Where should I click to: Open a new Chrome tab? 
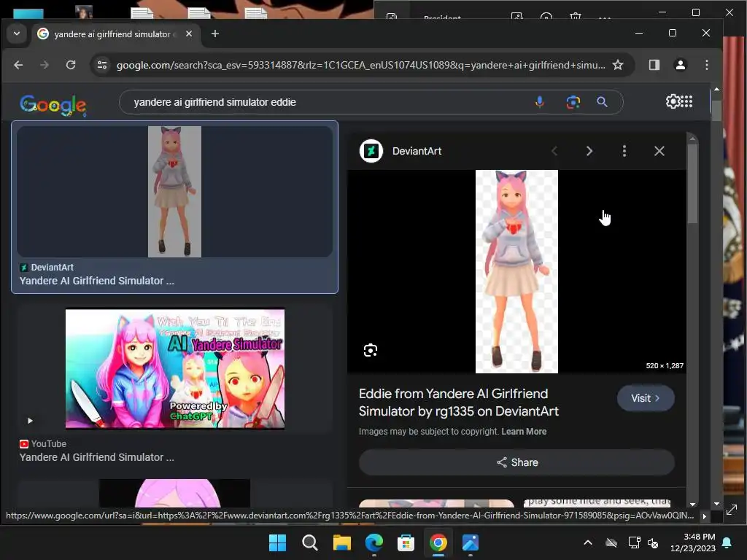[x=215, y=34]
